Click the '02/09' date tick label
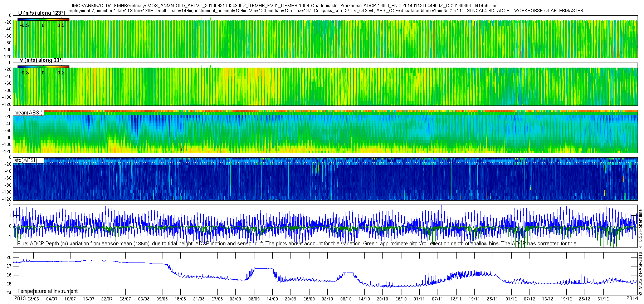Image resolution: width=644 pixels, height=304 pixels. [235, 299]
